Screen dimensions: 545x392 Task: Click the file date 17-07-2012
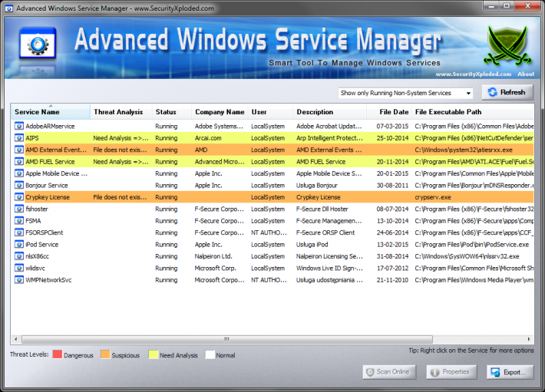(392, 268)
